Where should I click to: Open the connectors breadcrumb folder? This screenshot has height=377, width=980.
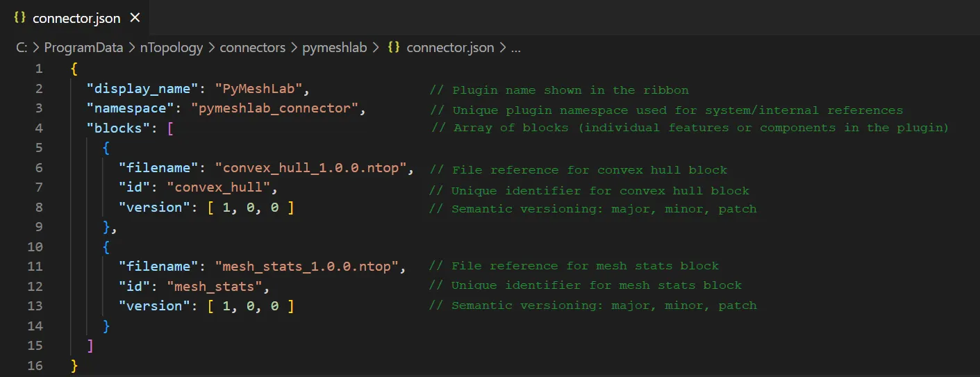click(252, 48)
